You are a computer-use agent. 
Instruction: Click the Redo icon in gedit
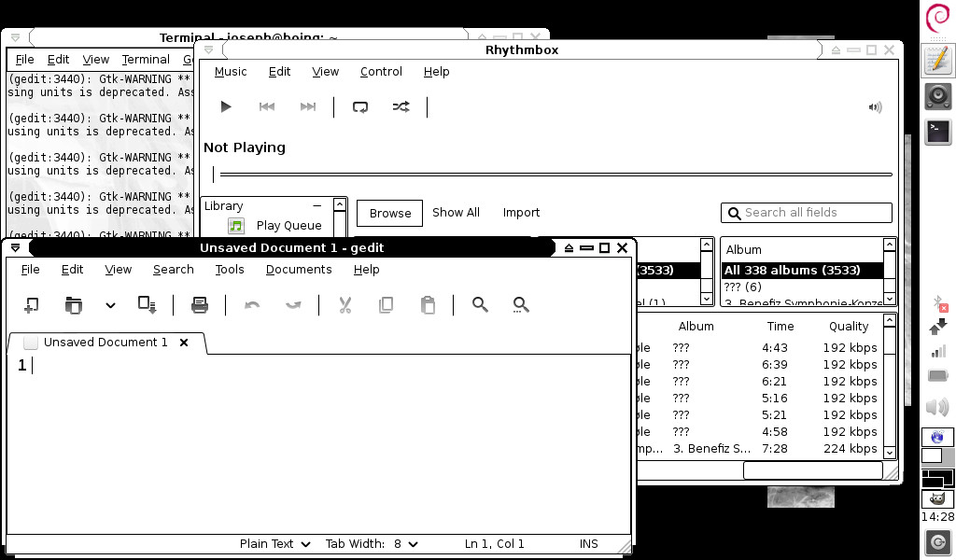tap(293, 304)
